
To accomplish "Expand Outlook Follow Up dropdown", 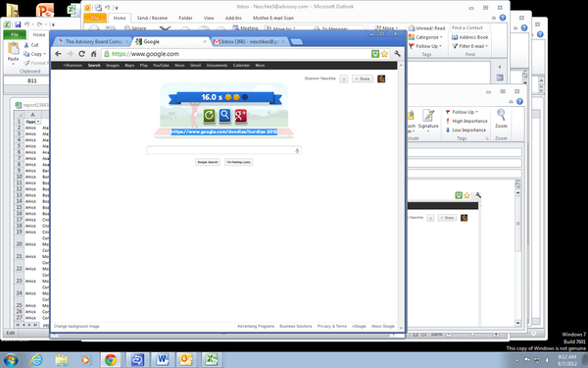I will click(440, 46).
